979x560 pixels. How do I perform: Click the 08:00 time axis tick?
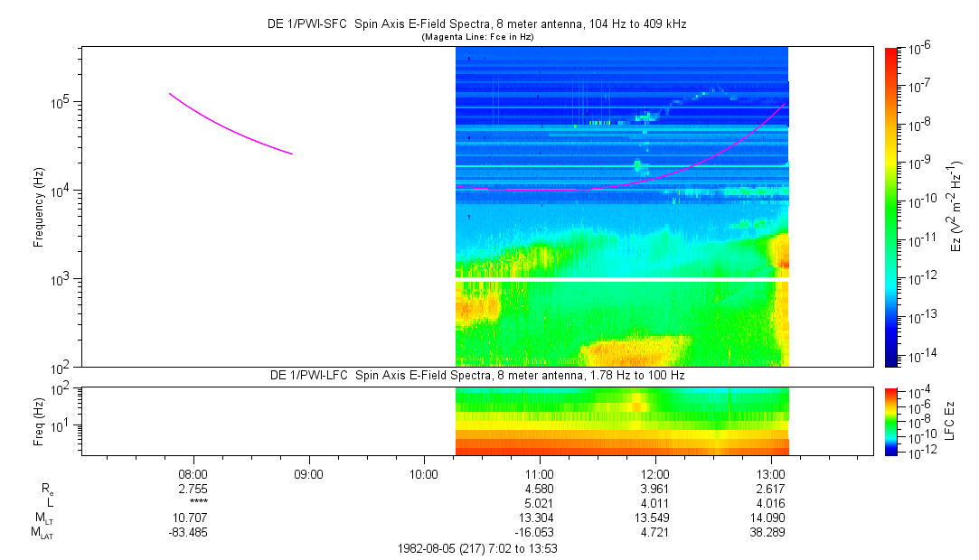193,474
